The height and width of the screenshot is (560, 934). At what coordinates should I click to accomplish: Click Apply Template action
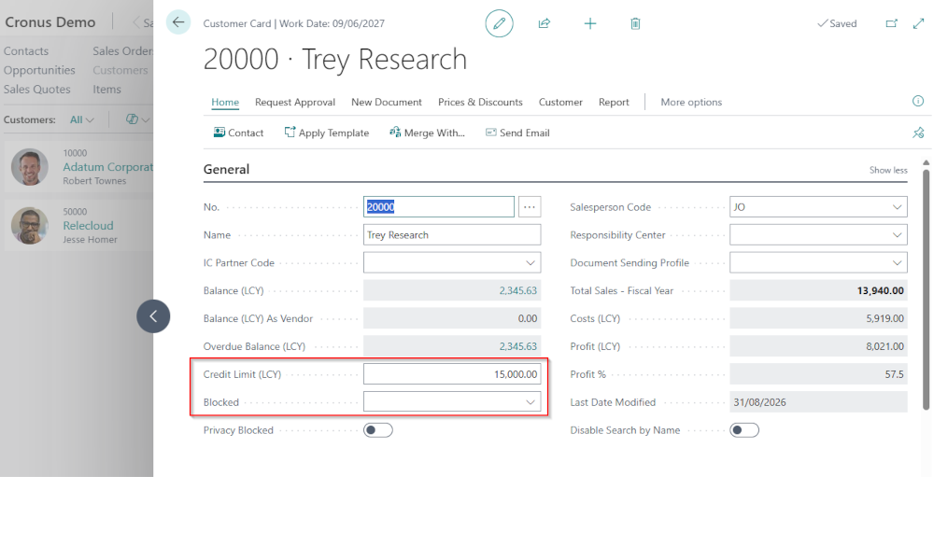[x=326, y=133]
